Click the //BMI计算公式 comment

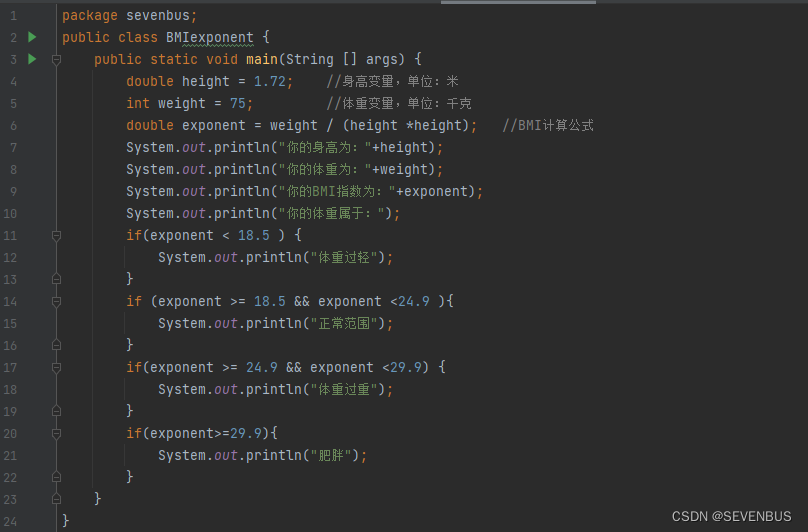tap(548, 125)
